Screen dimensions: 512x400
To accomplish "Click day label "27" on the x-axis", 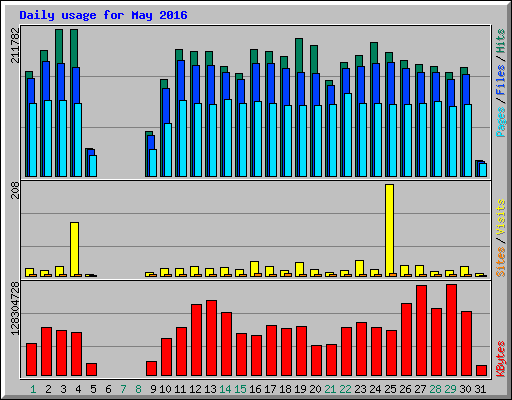I will (x=420, y=389).
